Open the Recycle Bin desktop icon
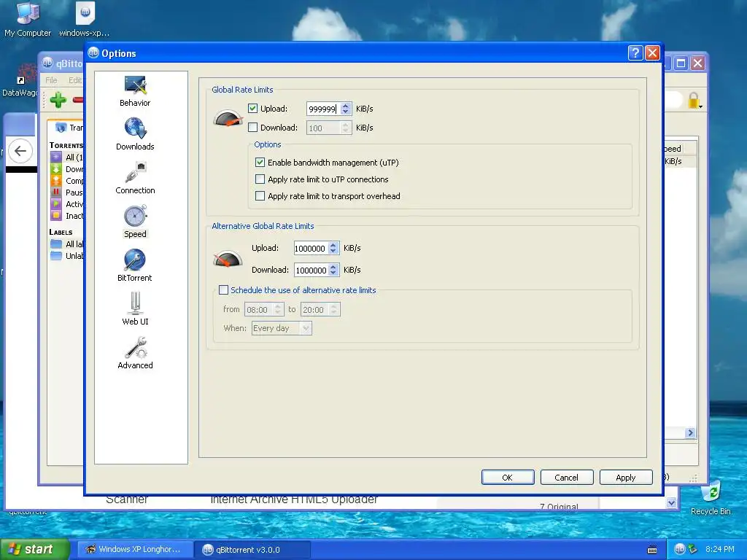The image size is (747, 560). point(711,498)
